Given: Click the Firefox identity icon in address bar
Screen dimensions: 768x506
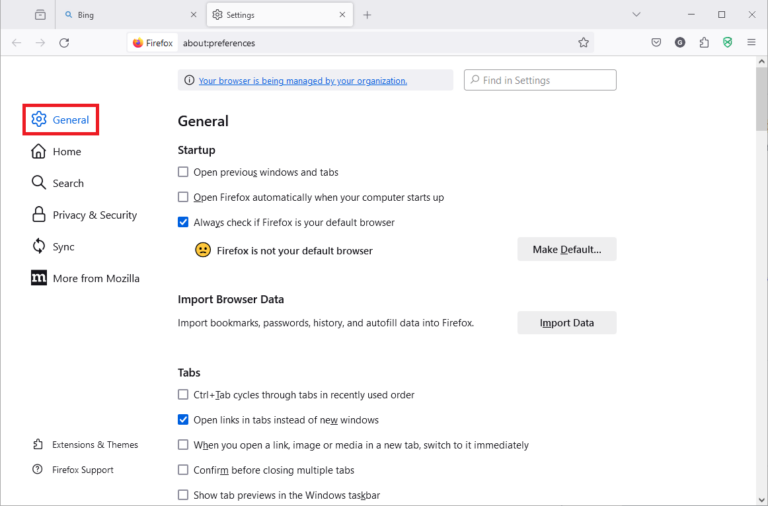Looking at the screenshot, I should [x=153, y=43].
